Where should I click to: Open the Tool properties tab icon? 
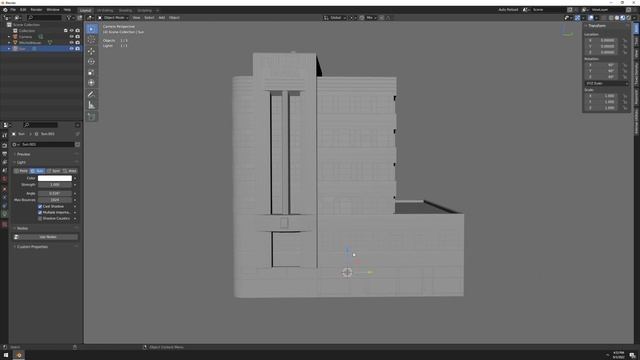point(4,136)
